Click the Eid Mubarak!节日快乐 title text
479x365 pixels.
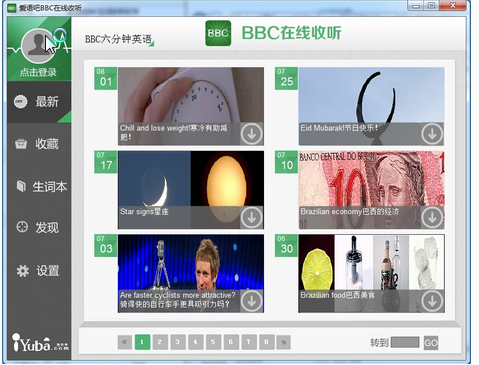pyautogui.click(x=339, y=128)
